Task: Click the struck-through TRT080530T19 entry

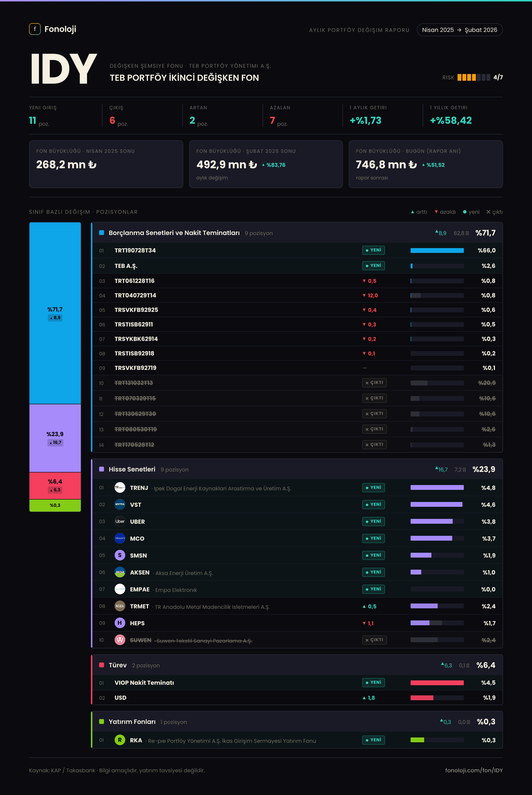Action: tap(136, 429)
